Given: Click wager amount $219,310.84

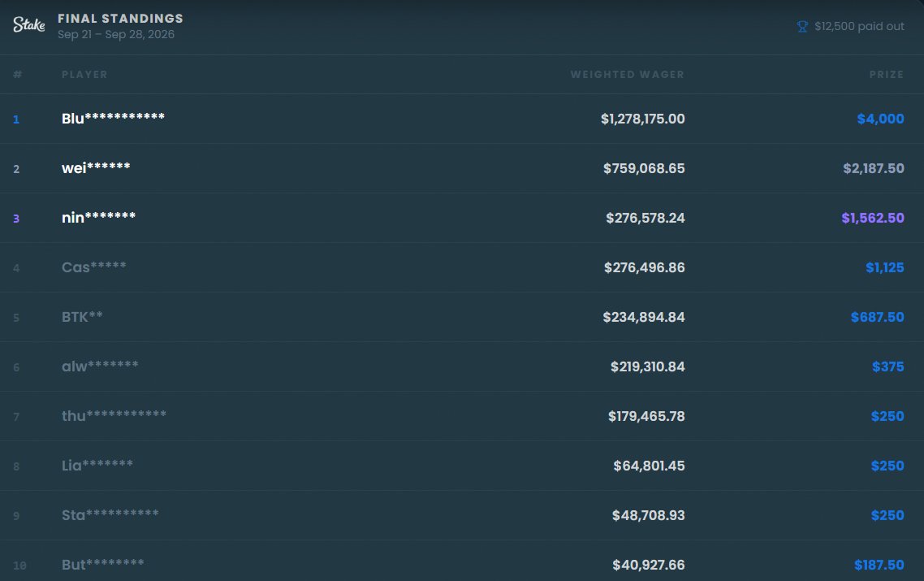Looking at the screenshot, I should 648,366.
